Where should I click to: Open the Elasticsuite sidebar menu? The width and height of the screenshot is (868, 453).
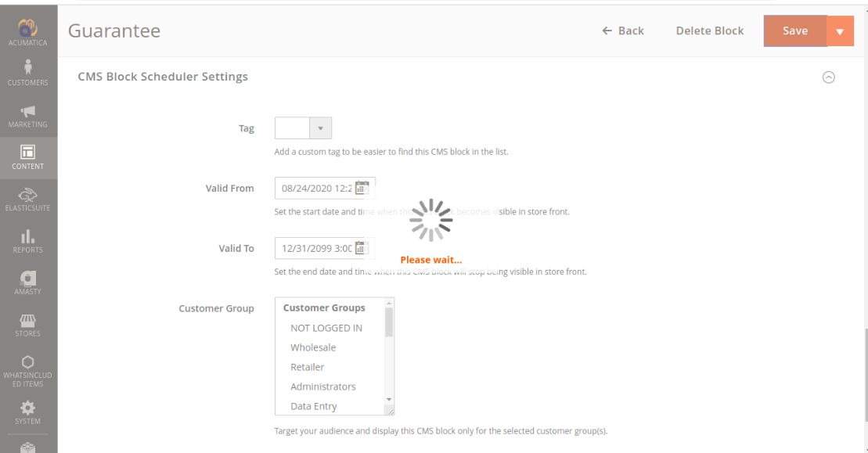(x=27, y=200)
